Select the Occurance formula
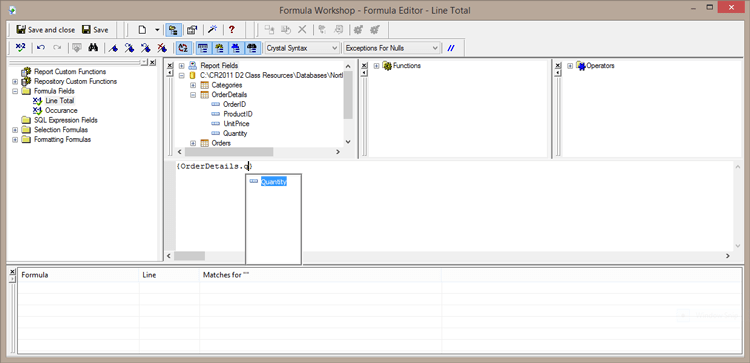 (61, 110)
